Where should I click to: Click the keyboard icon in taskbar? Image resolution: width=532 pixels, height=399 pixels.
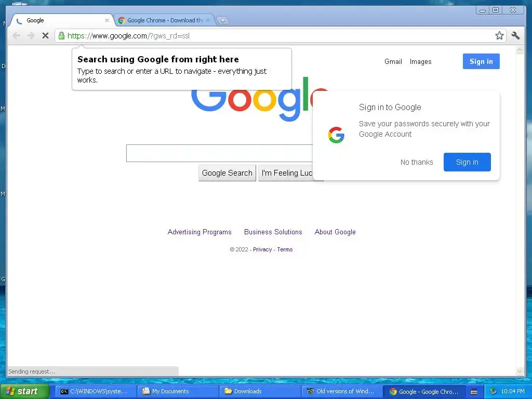pos(474,392)
